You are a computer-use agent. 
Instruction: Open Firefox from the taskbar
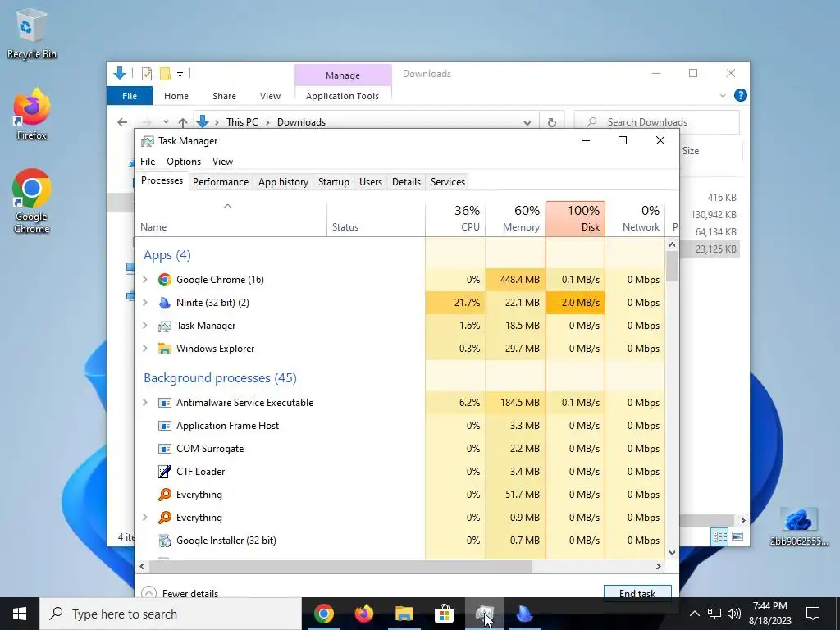point(363,614)
